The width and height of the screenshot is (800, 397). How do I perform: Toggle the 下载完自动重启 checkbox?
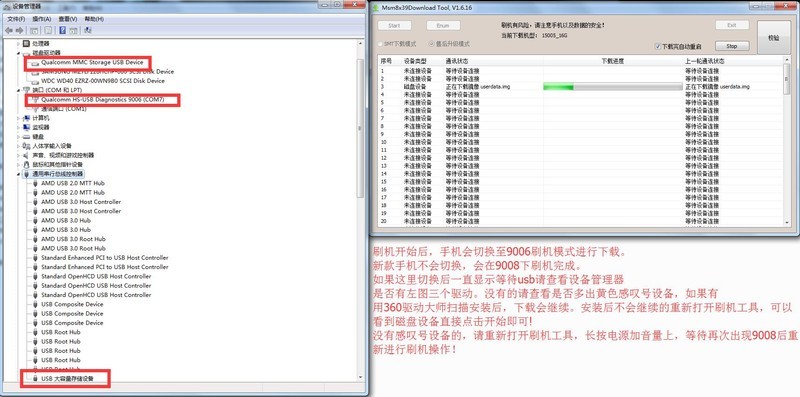pos(658,46)
